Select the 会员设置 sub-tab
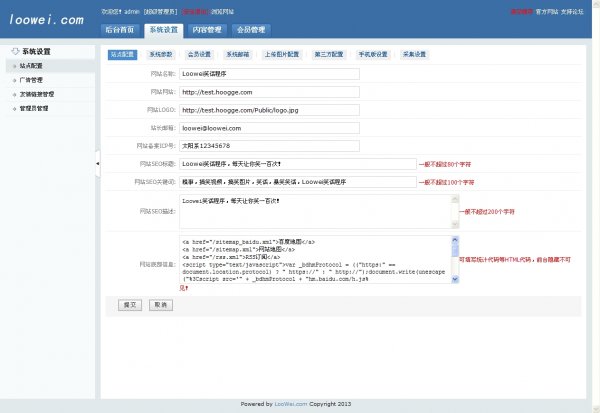 199,55
